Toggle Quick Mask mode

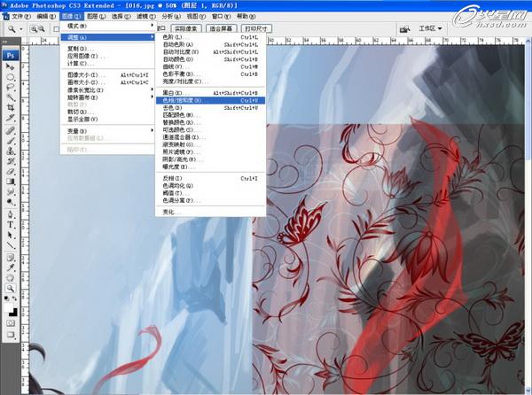10,323
